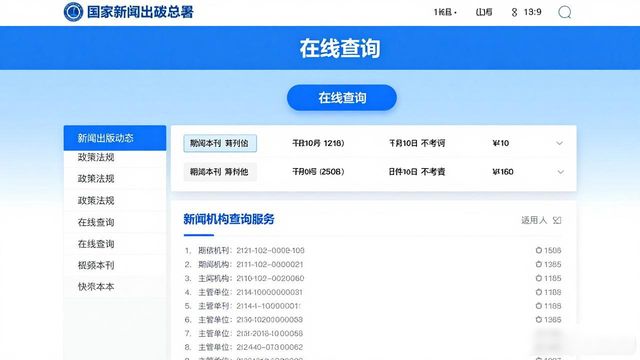This screenshot has height=360, width=640.
Task: Click the counter icon in list row 6
Action: click(539, 320)
